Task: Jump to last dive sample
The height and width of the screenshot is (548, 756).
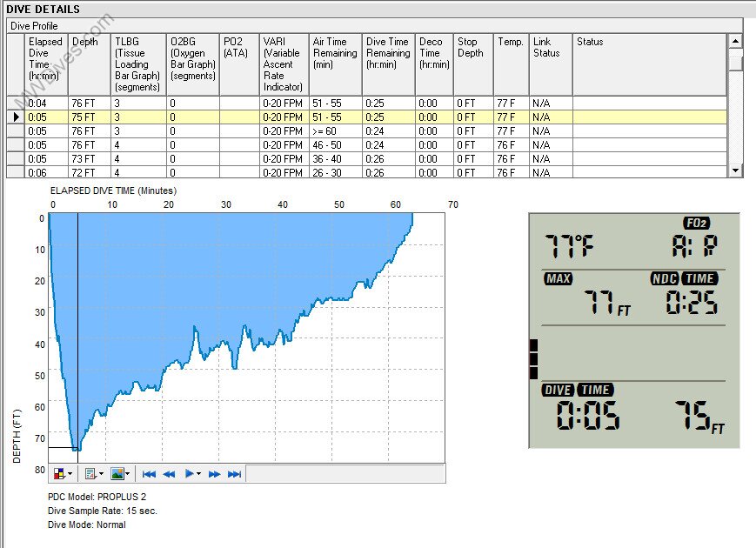Action: pyautogui.click(x=234, y=474)
